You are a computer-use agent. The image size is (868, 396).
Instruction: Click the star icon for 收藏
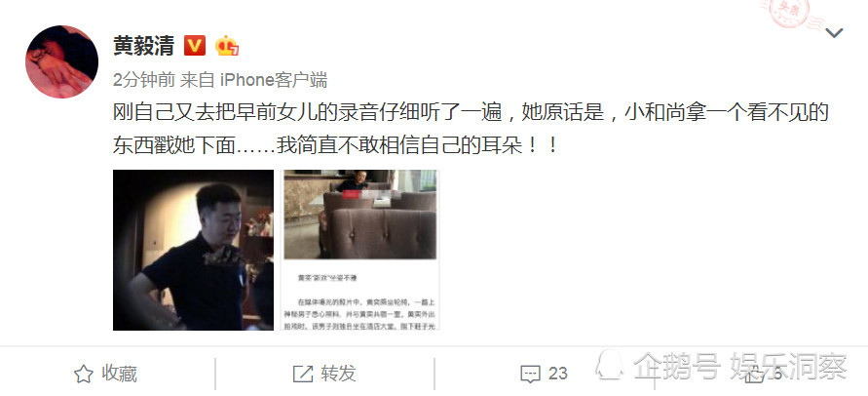coord(83,375)
